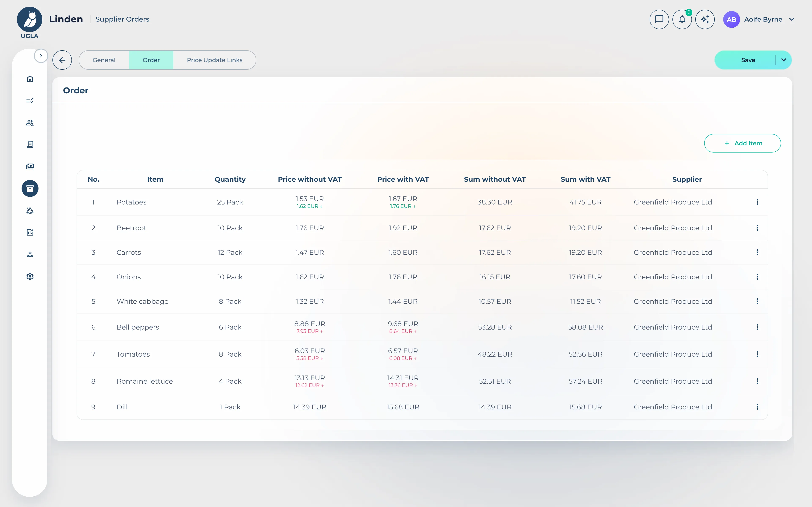
Task: Open the chat messages icon
Action: (x=659, y=19)
